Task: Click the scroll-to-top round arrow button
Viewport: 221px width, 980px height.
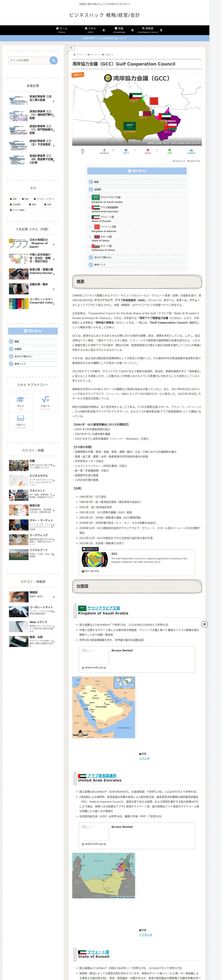Action: (204, 624)
